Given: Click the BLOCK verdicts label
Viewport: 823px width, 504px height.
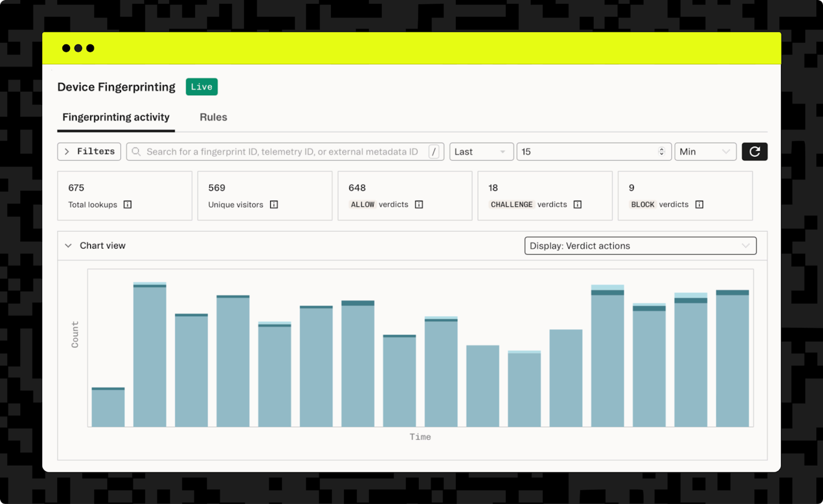Looking at the screenshot, I should [x=659, y=204].
